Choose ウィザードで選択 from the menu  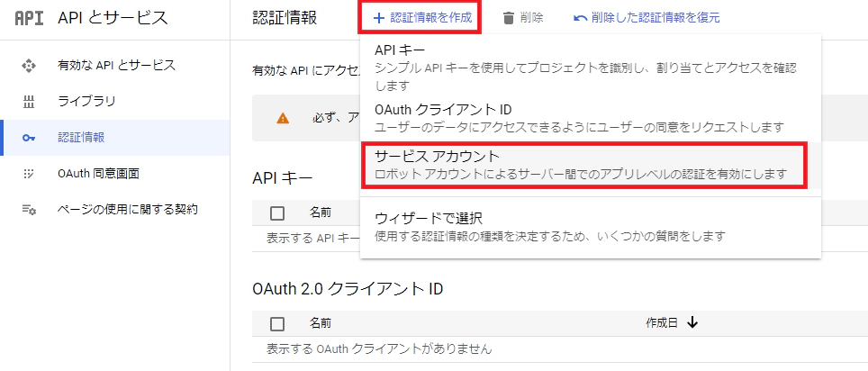pyautogui.click(x=590, y=227)
